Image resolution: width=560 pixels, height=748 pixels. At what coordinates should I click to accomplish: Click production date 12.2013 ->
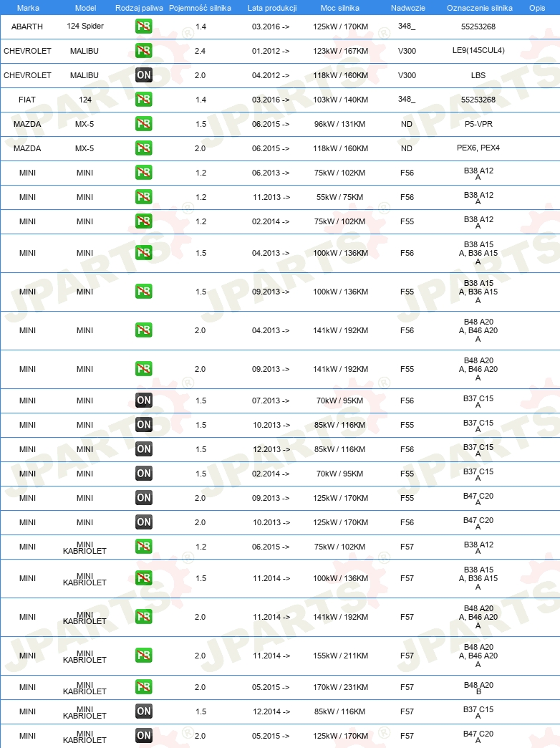coord(271,449)
